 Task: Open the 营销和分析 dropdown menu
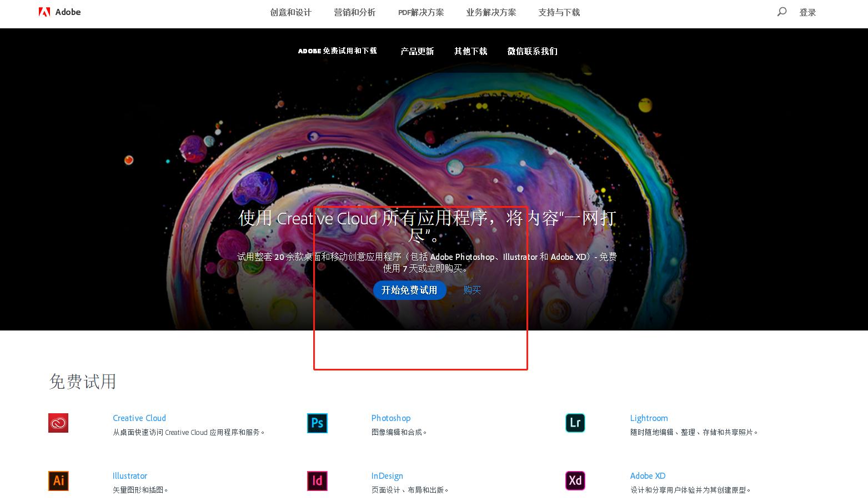point(354,12)
